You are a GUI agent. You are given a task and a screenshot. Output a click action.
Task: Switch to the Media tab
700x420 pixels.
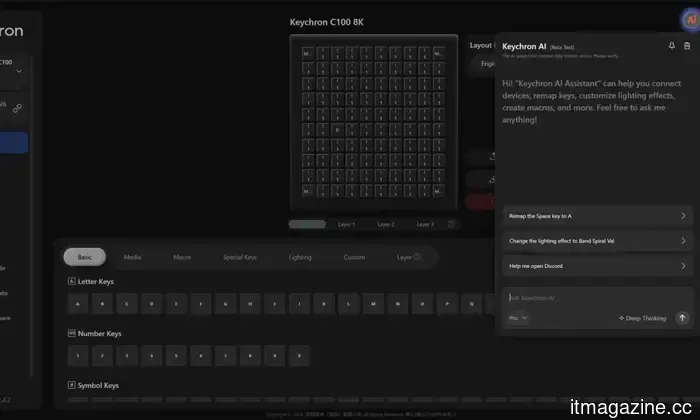133,257
